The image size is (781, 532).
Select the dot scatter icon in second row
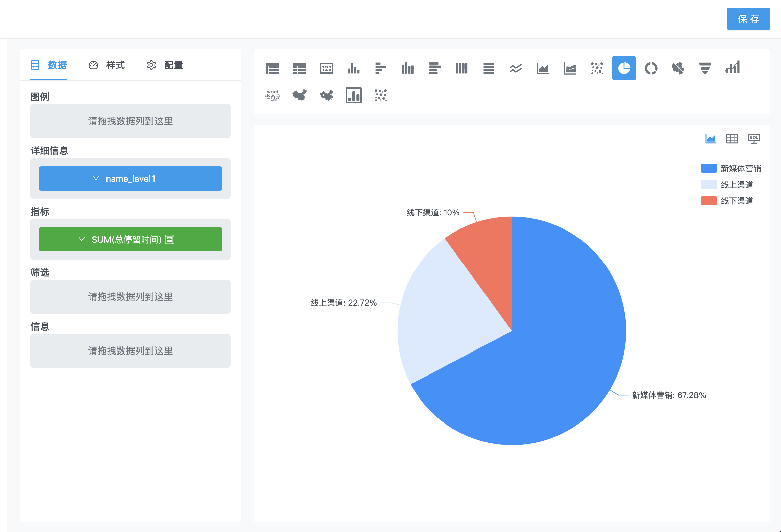pyautogui.click(x=380, y=95)
